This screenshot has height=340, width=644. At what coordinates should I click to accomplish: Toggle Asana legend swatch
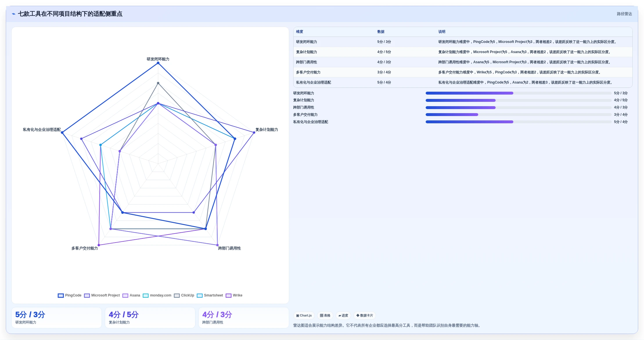[125, 296]
